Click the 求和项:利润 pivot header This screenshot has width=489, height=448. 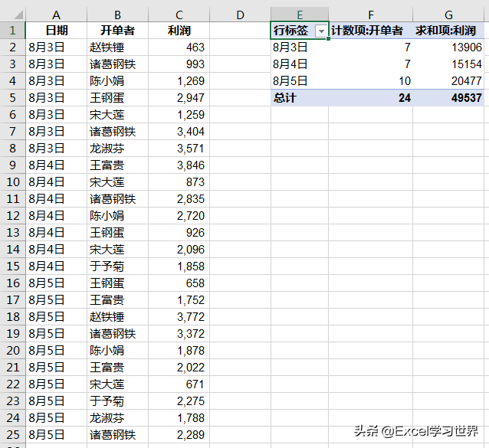pos(448,31)
